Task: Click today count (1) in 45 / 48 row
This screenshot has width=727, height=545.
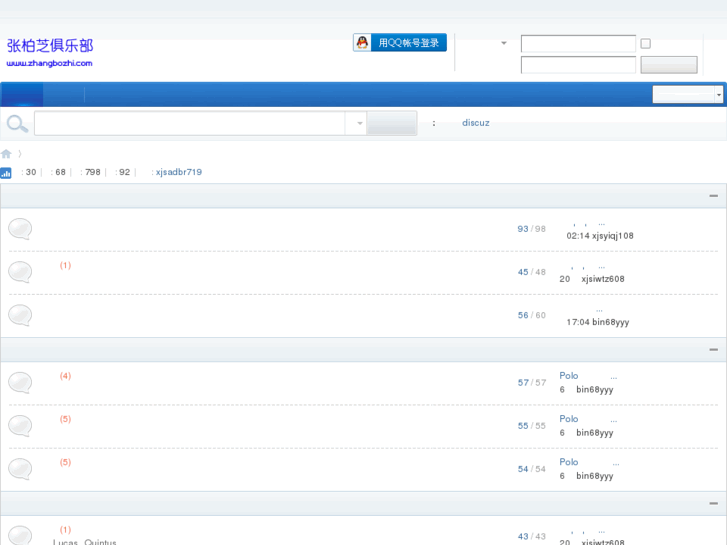Action: [x=65, y=265]
